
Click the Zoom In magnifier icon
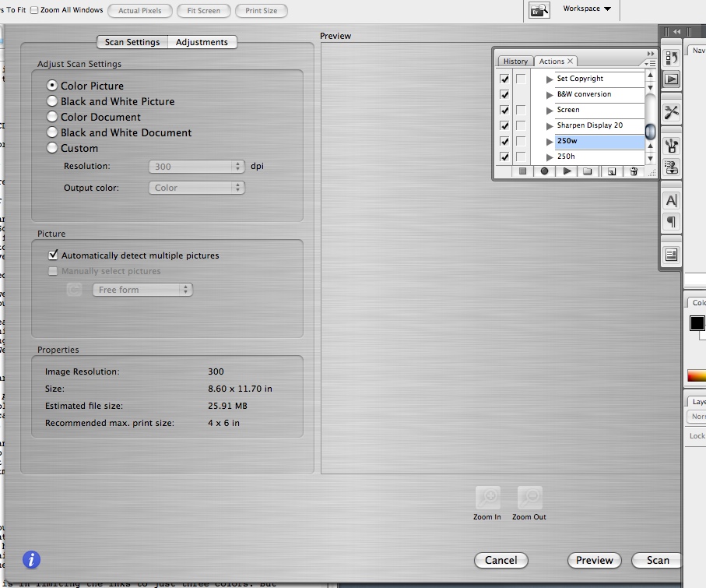coord(488,498)
